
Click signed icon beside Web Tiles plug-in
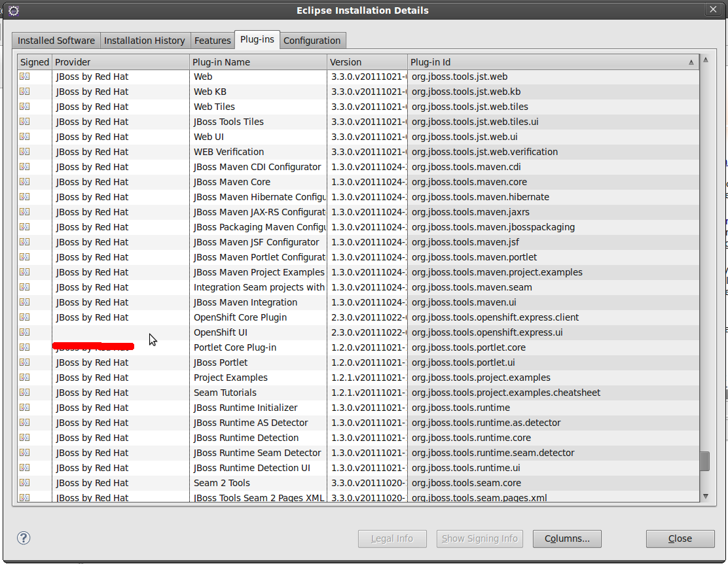pyautogui.click(x=25, y=106)
